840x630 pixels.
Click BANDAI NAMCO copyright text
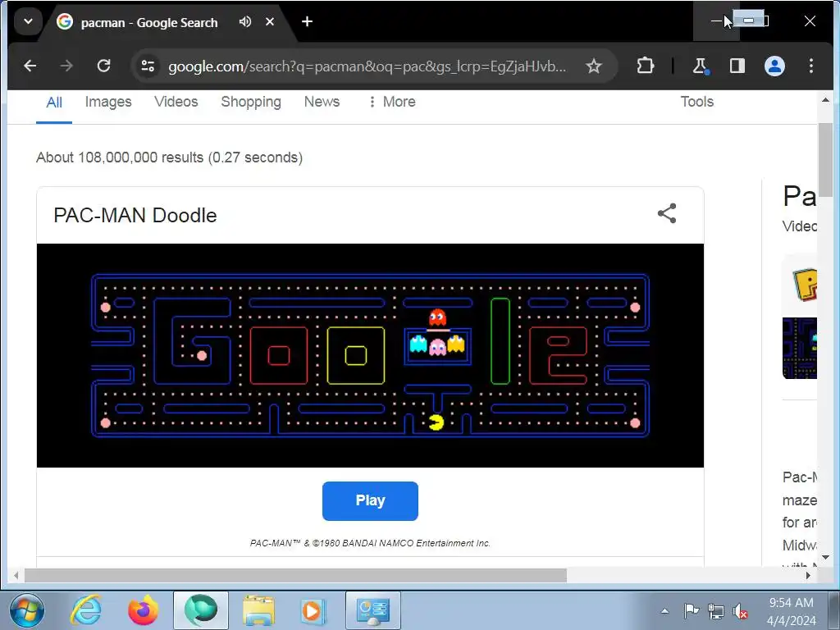(x=370, y=543)
